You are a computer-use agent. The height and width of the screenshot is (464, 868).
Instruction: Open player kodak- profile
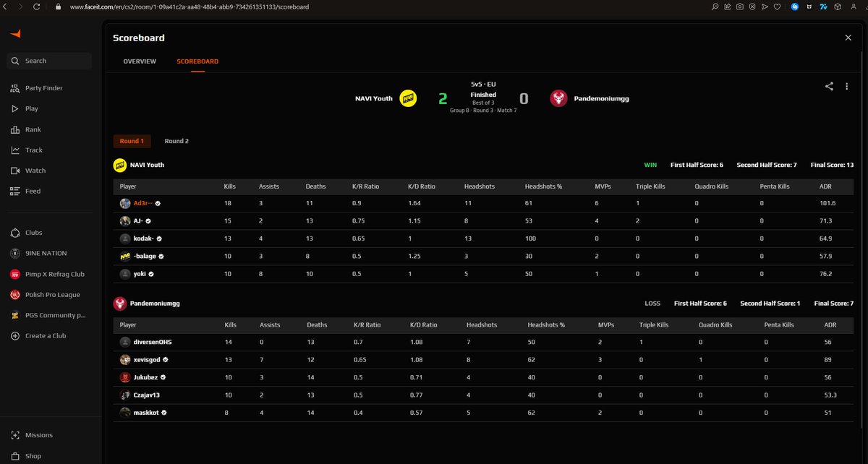tap(144, 239)
